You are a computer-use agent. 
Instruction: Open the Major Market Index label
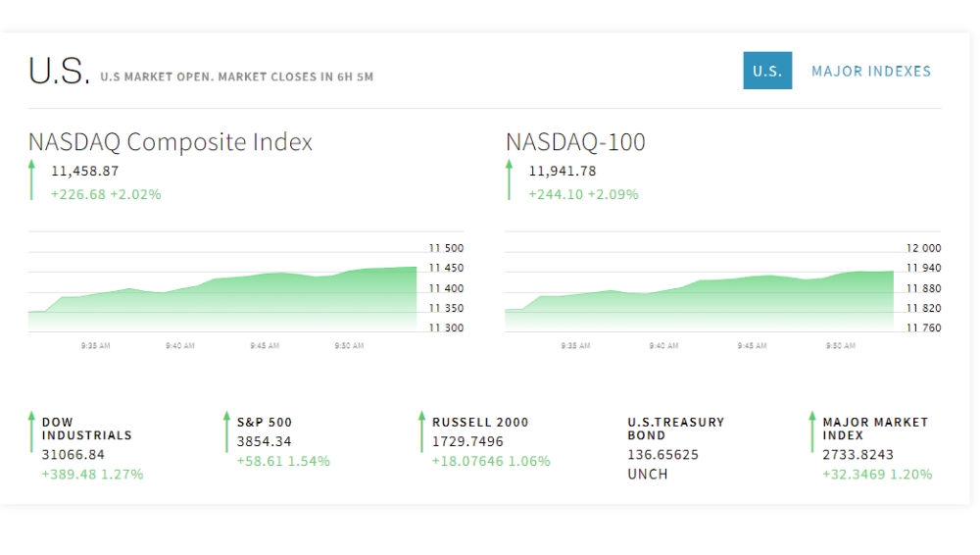point(875,429)
